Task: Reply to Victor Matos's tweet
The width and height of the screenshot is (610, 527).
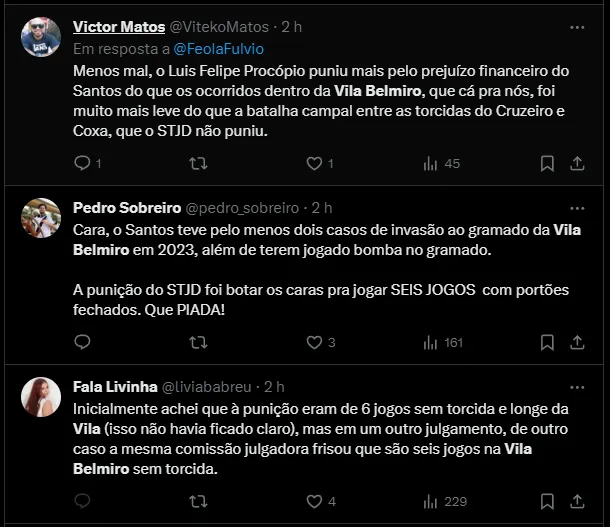Action: tap(83, 163)
